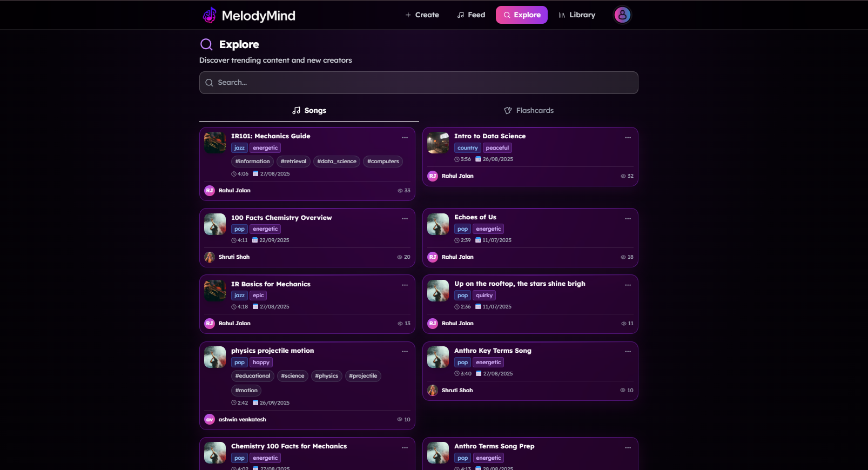Open options menu for Intro to Data Science

point(628,138)
